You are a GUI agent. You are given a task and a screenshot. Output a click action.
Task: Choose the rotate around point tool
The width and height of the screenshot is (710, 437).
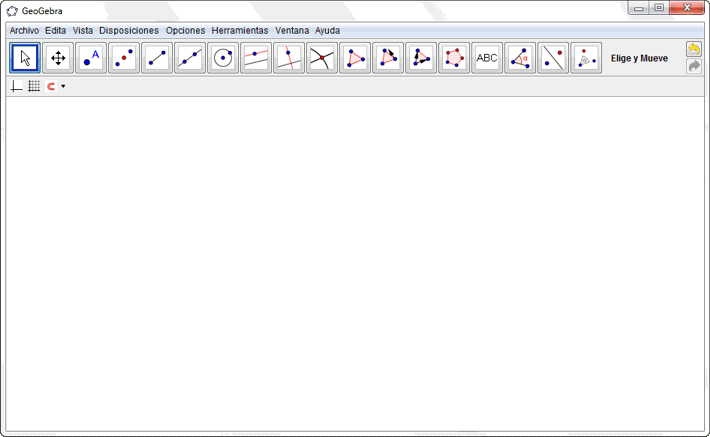(x=586, y=58)
